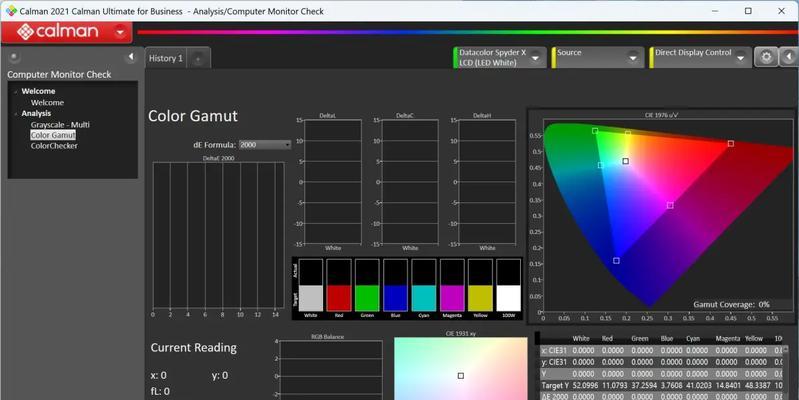The height and width of the screenshot is (400, 799).
Task: Maximize the Calman window
Action: tap(748, 11)
